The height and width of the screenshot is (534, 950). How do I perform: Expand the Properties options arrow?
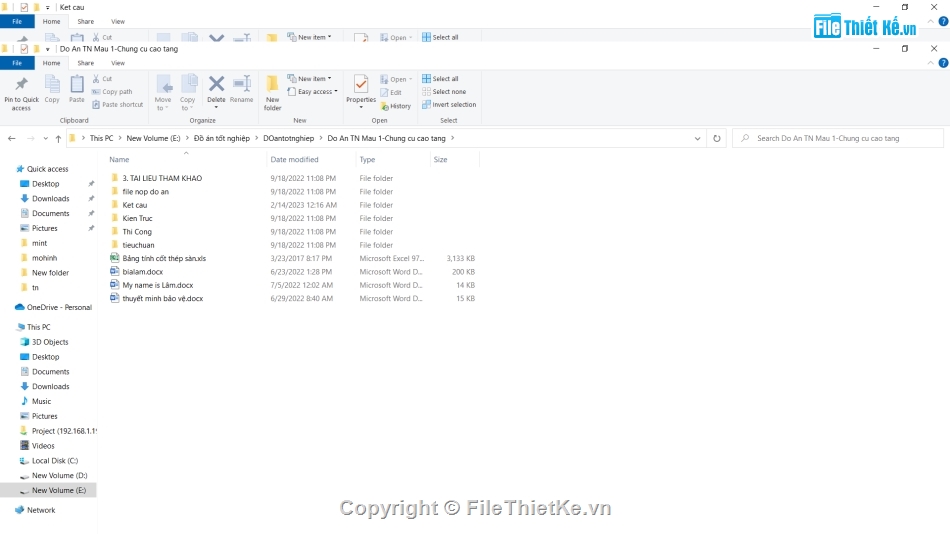pyautogui.click(x=361, y=108)
